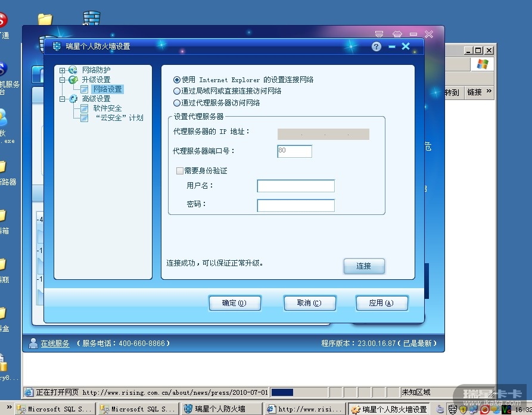Screen dimensions: 532x415
Task: Click the VNC tray icon
Action: (506, 409)
